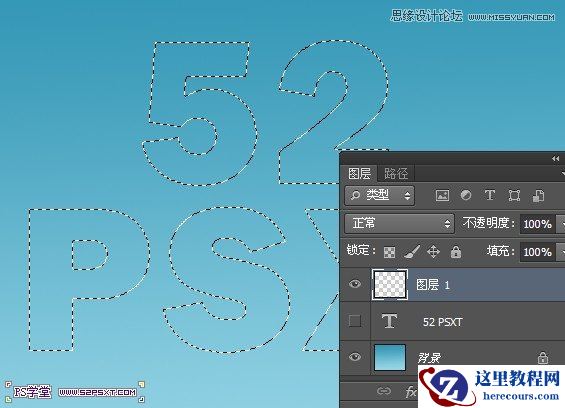The image size is (565, 408).
Task: Filter layers by text type icon
Action: click(x=490, y=195)
